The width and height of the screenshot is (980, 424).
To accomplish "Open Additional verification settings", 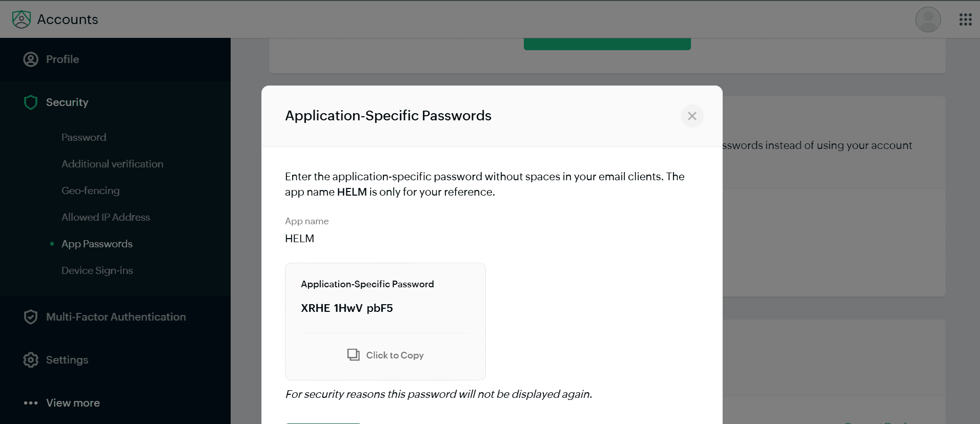I will tap(112, 164).
